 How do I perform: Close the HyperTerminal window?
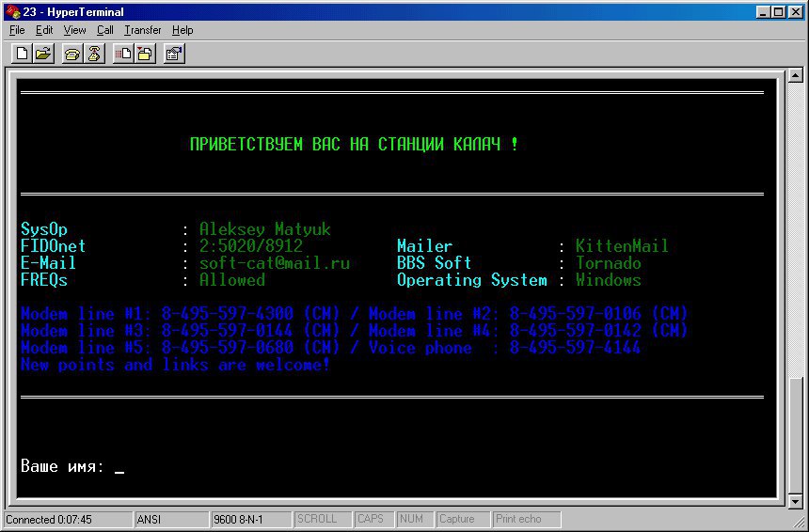click(x=795, y=12)
